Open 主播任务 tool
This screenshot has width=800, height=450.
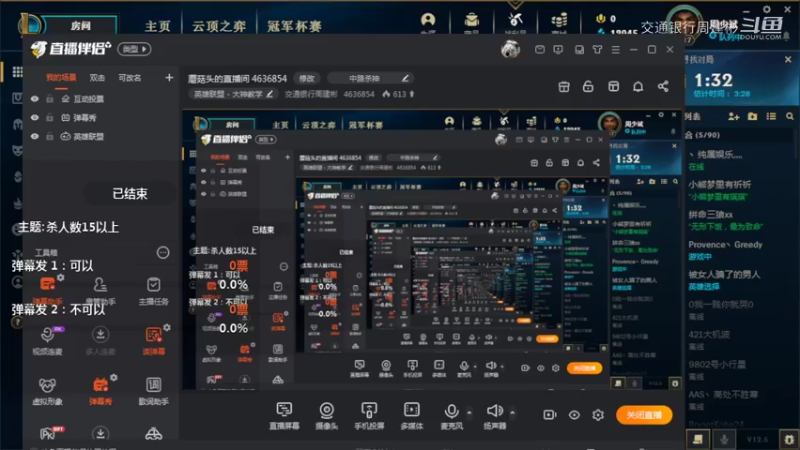point(153,291)
